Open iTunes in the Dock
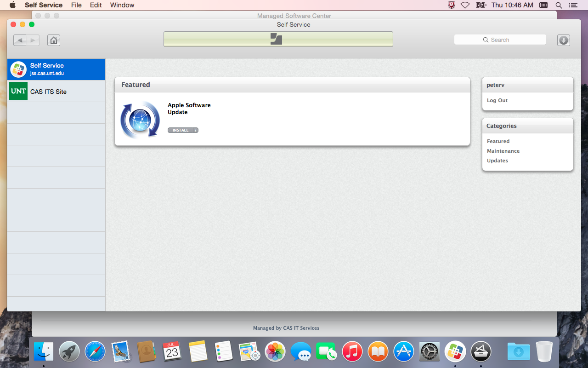Image resolution: width=588 pixels, height=368 pixels. click(352, 352)
